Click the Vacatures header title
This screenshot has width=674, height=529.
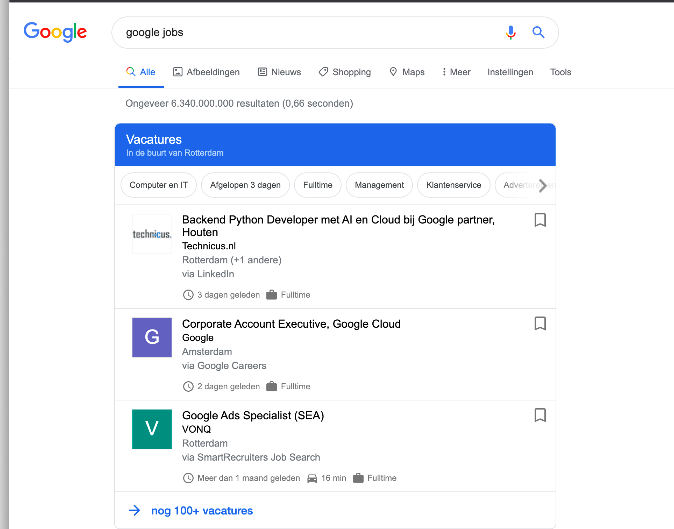[154, 140]
